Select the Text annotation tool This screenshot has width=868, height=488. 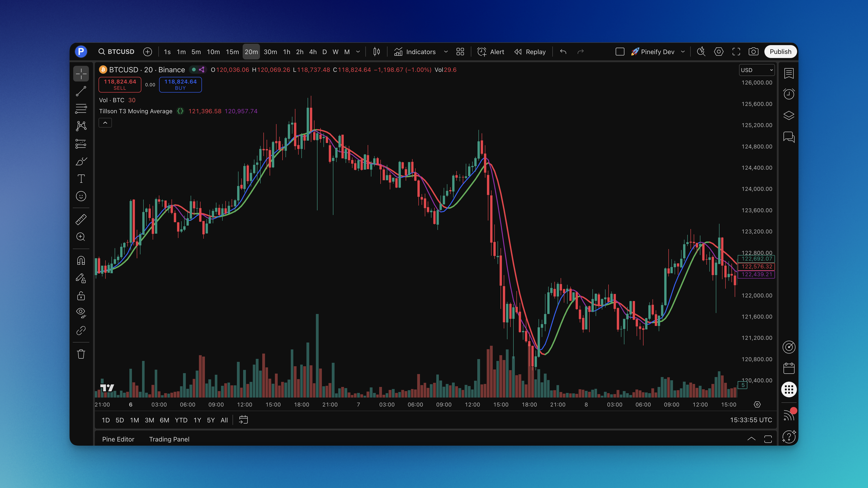tap(81, 179)
